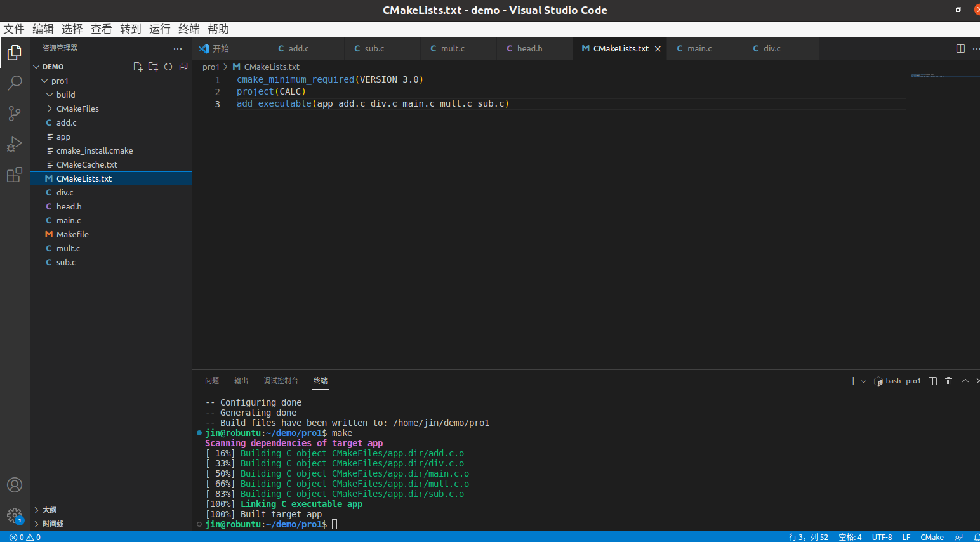980x542 pixels.
Task: Show the 问题 problems panel tab
Action: [212, 381]
